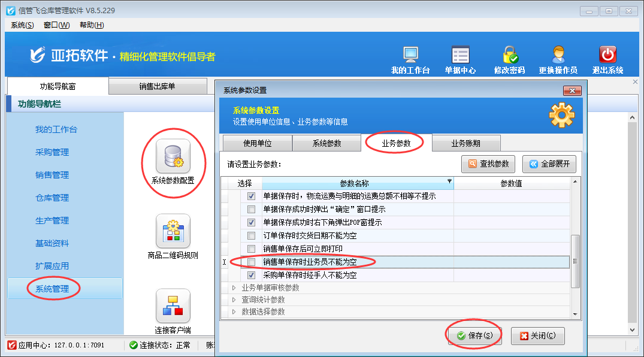
Task: Expand 查询统计参数 group
Action: 234,300
